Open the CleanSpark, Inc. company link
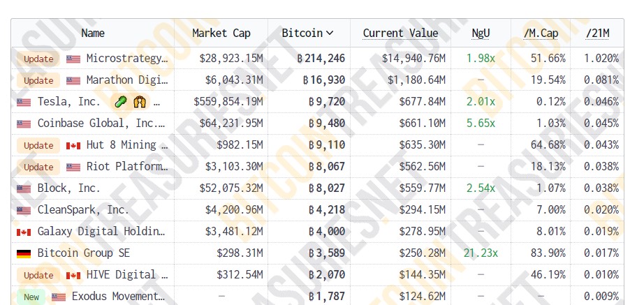 [83, 210]
